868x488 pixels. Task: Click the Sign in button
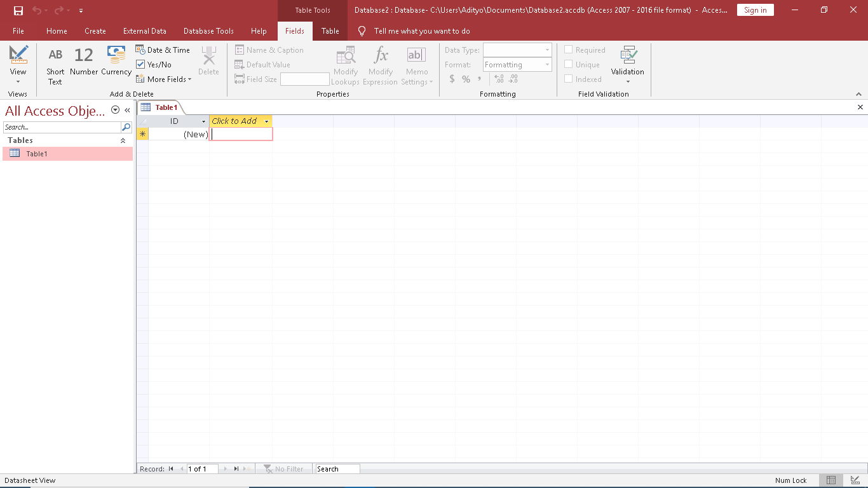coord(755,10)
